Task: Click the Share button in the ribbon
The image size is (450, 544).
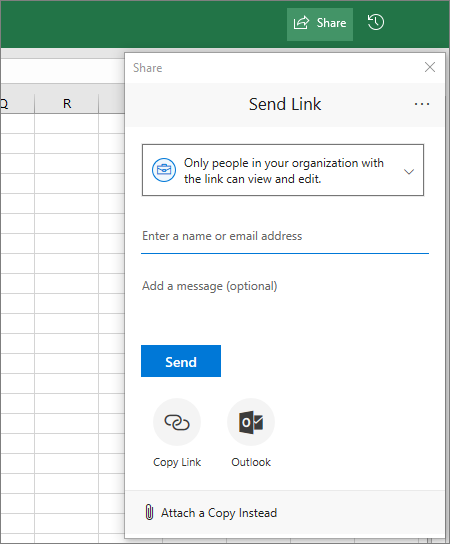Action: (320, 24)
